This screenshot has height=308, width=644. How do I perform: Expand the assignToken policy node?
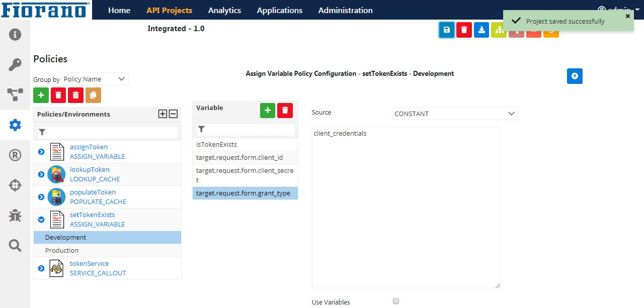pyautogui.click(x=41, y=152)
